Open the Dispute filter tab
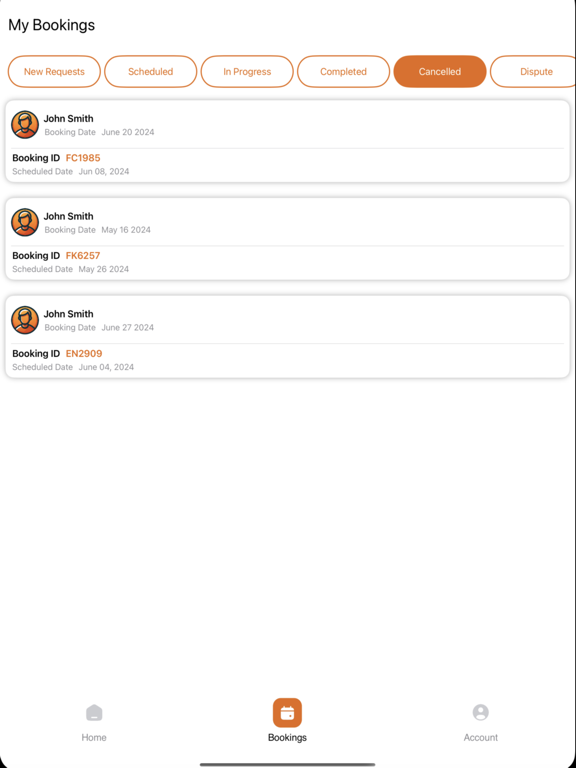The height and width of the screenshot is (768, 576). click(533, 72)
